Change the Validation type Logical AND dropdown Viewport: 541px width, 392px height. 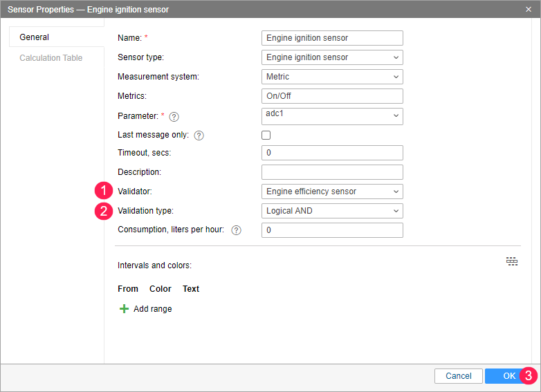click(x=332, y=211)
